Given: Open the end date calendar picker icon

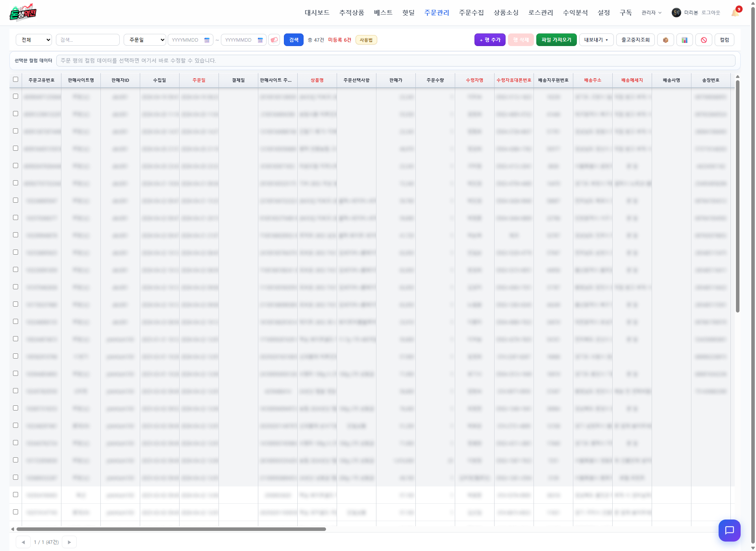Looking at the screenshot, I should point(260,40).
